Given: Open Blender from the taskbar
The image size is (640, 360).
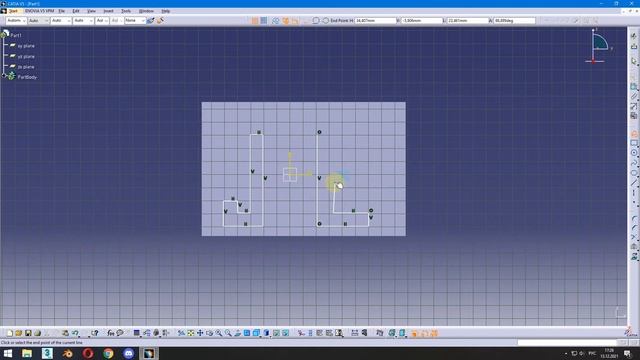Looking at the screenshot, I should (x=68, y=353).
